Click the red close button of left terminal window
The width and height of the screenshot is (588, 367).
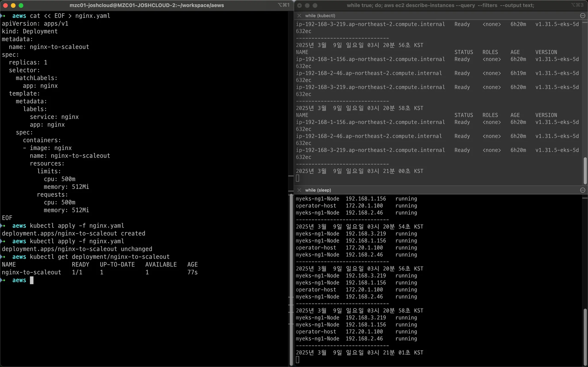[x=5, y=5]
